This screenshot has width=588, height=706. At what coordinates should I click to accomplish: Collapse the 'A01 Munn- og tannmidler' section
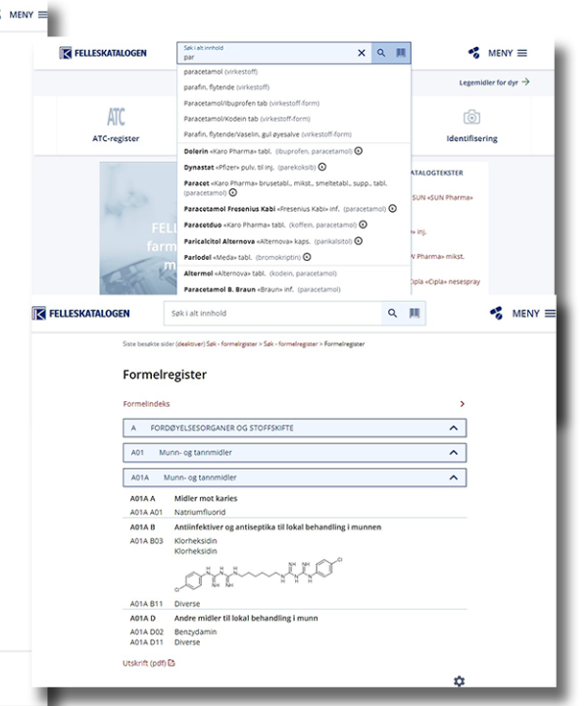click(453, 453)
